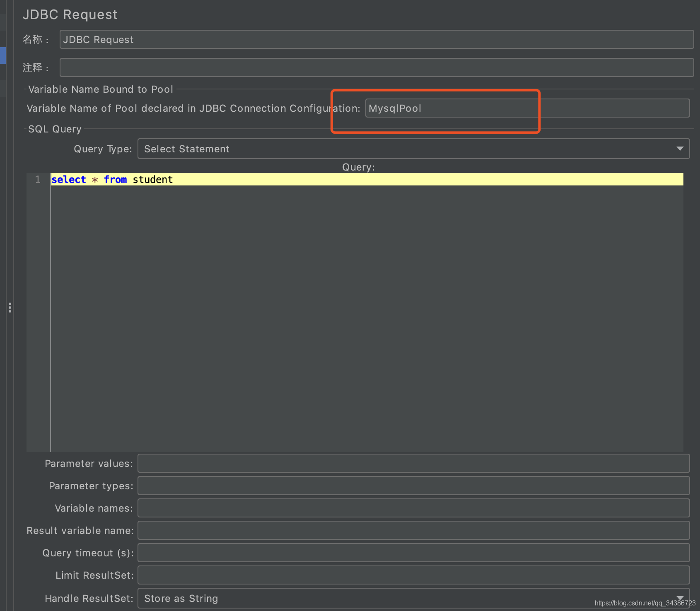Image resolution: width=700 pixels, height=611 pixels.
Task: Click the Parameter values field
Action: click(x=413, y=463)
